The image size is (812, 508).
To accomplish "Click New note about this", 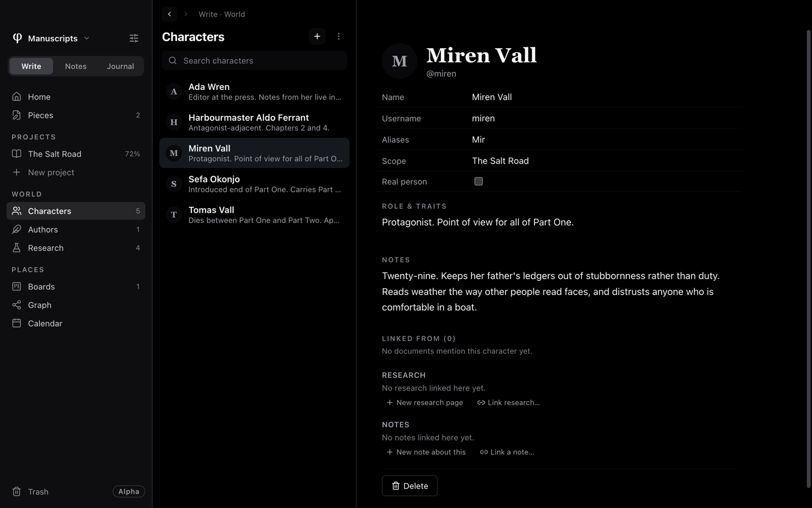I will point(426,452).
